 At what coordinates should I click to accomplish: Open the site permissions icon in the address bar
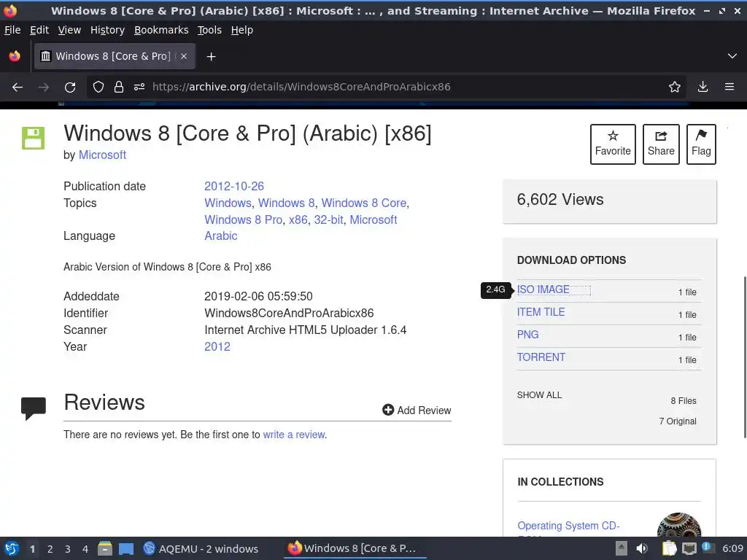(139, 87)
